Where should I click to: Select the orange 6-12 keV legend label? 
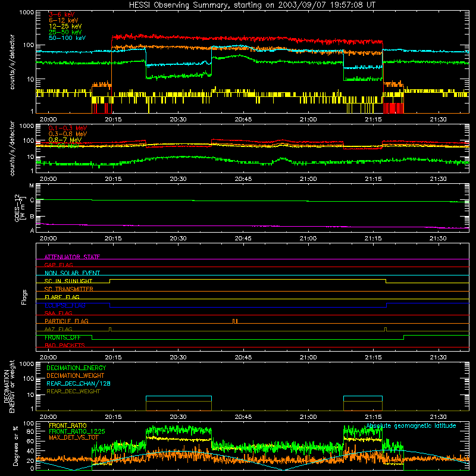coord(64,20)
